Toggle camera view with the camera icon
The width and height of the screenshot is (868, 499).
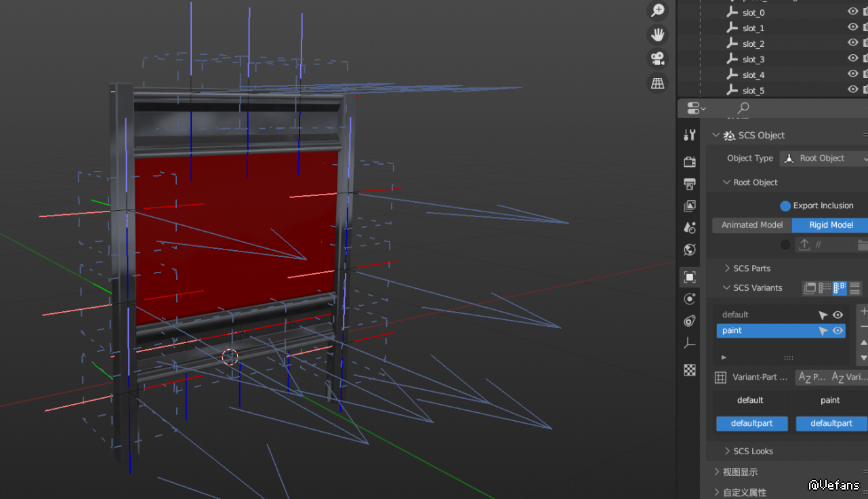(657, 58)
